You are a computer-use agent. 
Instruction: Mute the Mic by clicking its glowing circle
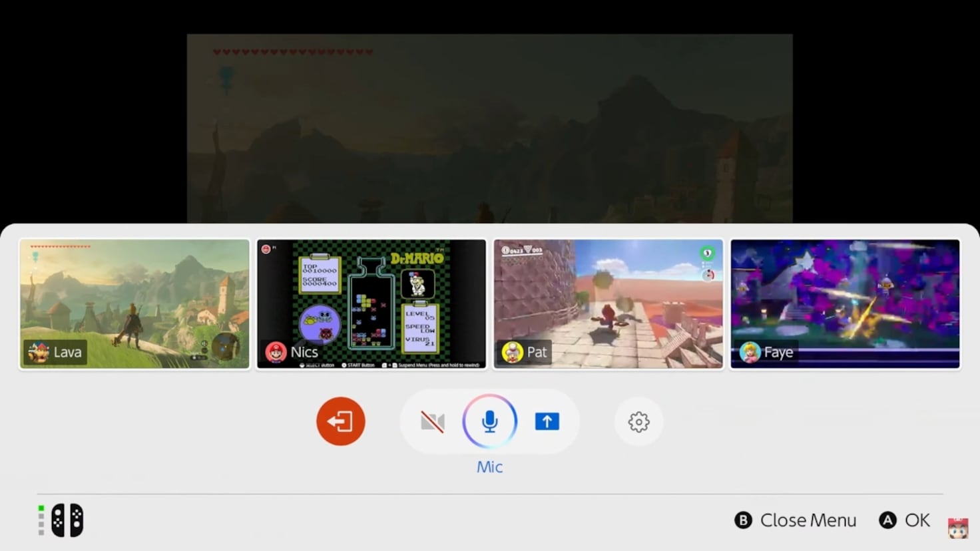click(x=489, y=421)
